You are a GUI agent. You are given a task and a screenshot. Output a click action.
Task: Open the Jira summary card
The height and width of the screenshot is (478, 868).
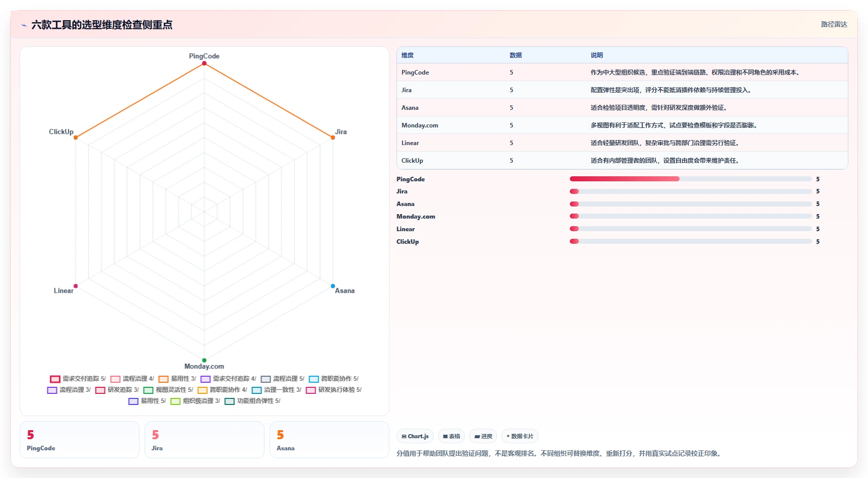[x=205, y=440]
